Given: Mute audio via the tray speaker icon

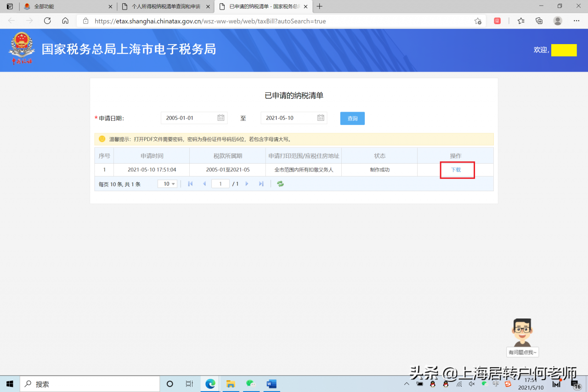Looking at the screenshot, I should pyautogui.click(x=471, y=384).
